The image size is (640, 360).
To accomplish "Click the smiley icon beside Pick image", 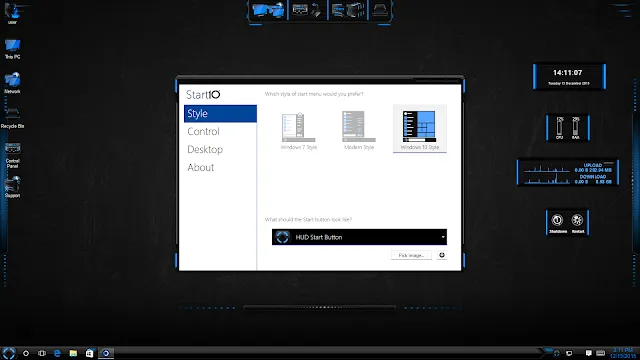I will point(442,255).
